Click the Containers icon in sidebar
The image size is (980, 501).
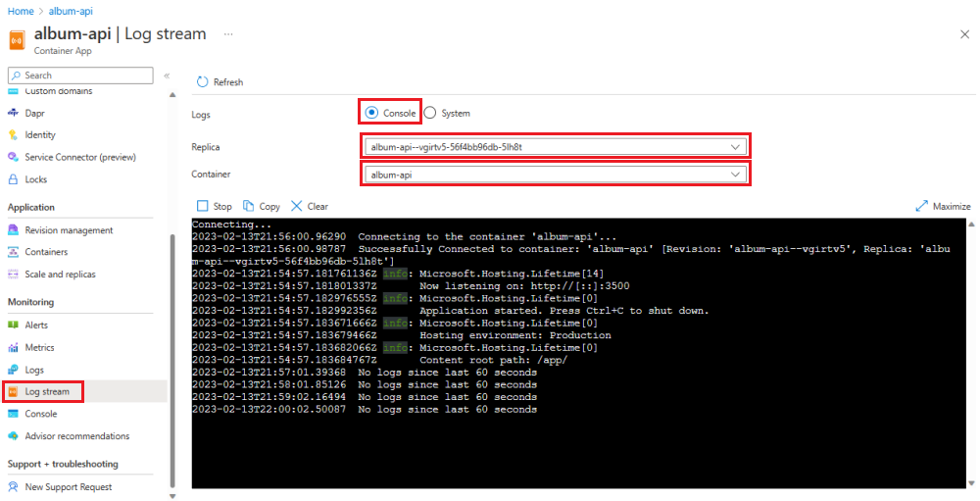pos(13,252)
